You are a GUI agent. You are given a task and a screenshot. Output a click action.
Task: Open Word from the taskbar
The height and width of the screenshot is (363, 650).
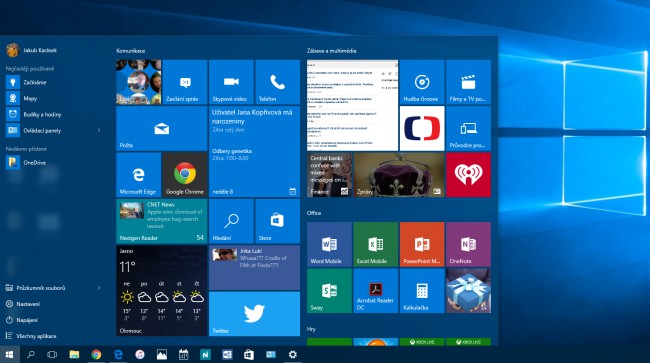pos(227,355)
